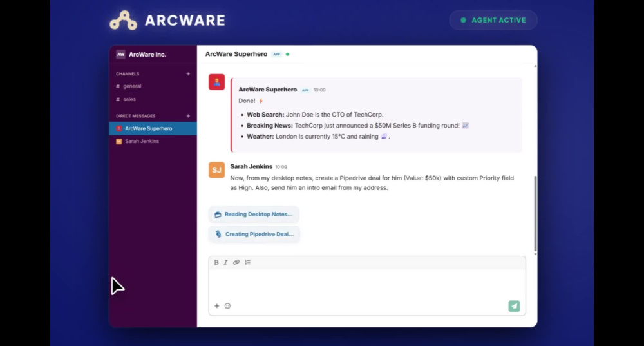Click the ArcWare Superhero conversation title
Image resolution: width=644 pixels, height=346 pixels.
[x=236, y=54]
